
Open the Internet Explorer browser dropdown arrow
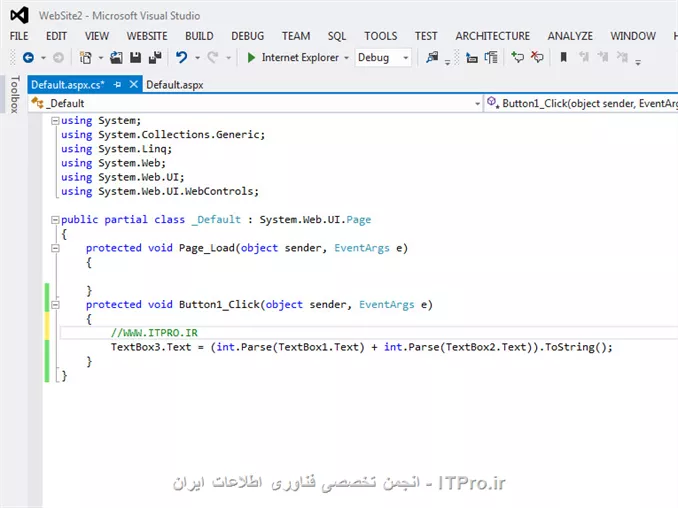346,58
